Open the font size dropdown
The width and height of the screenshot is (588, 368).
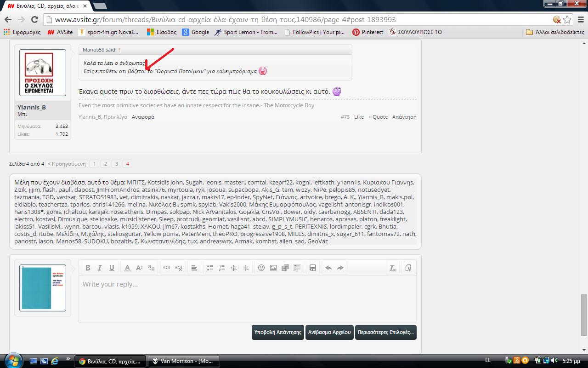click(139, 268)
